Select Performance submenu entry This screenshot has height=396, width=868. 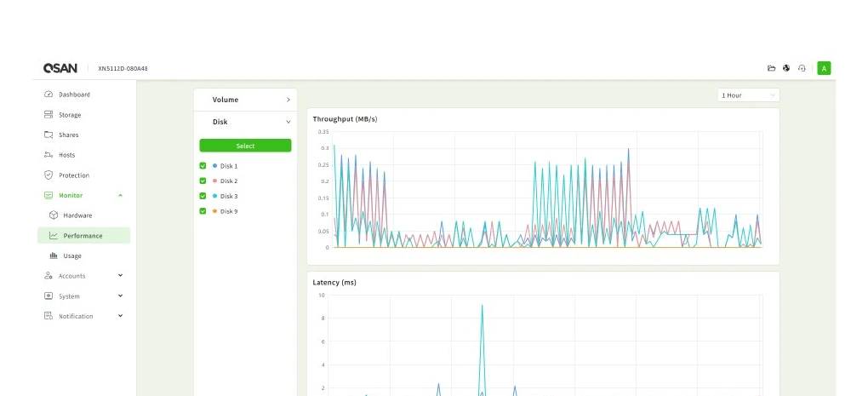[84, 235]
